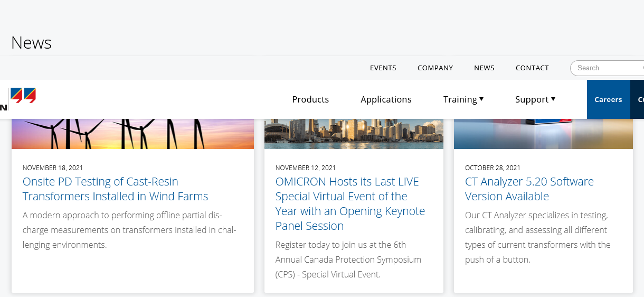The height and width of the screenshot is (297, 644).
Task: Expand the Training dropdown menu
Action: coord(463,99)
